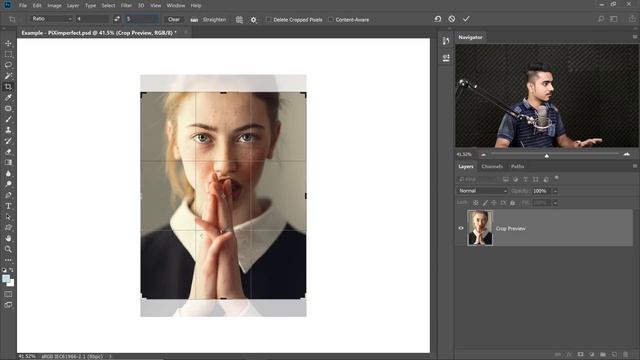640x360 pixels.
Task: Select the Path Selection tool
Action: click(x=8, y=217)
